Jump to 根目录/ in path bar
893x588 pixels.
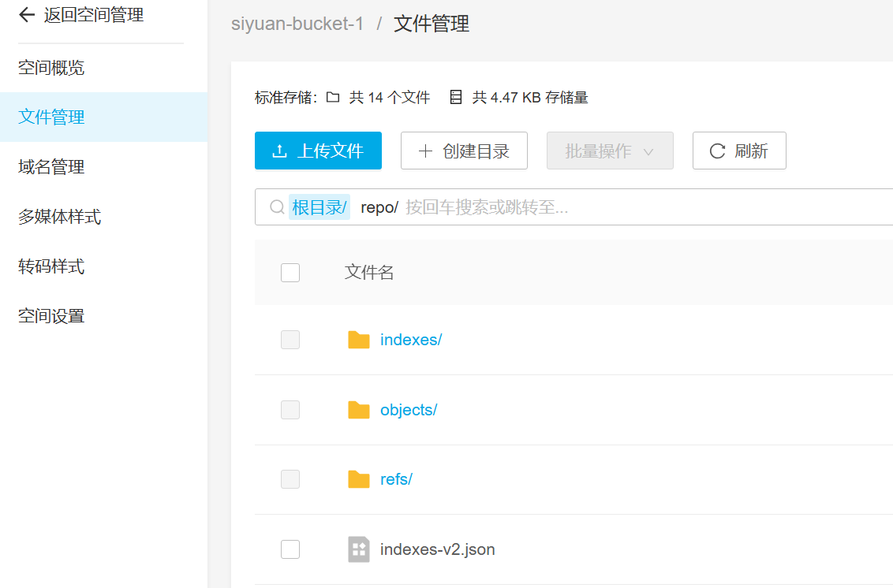click(x=319, y=207)
